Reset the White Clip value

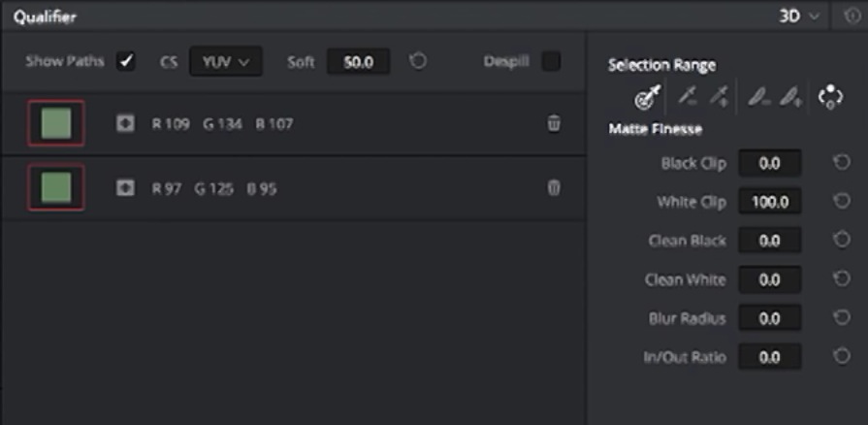(842, 202)
